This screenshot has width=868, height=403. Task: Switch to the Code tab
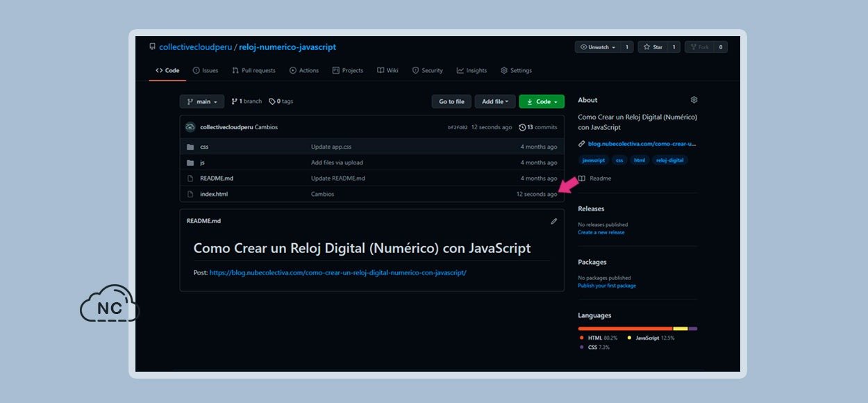(x=167, y=70)
